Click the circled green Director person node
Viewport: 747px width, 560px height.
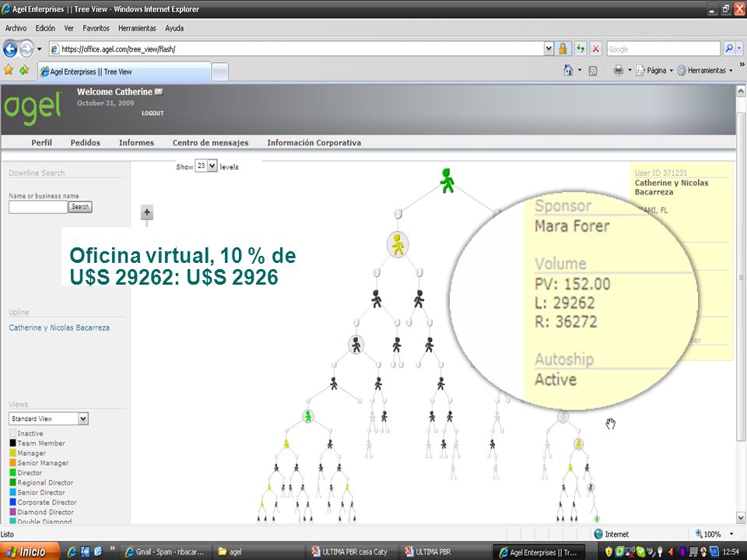pos(308,417)
